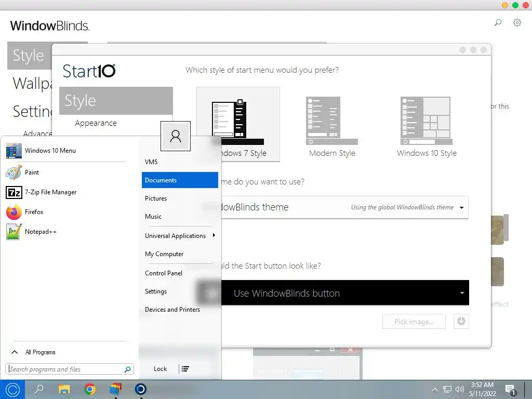Click the Start button on the taskbar
532x399 pixels.
[x=12, y=390]
